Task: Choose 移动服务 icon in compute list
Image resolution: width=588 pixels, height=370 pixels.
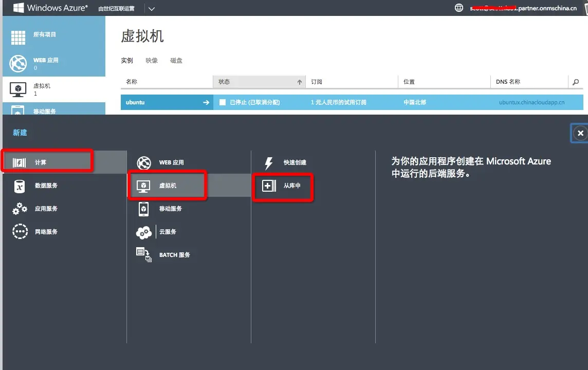Action: (x=143, y=209)
